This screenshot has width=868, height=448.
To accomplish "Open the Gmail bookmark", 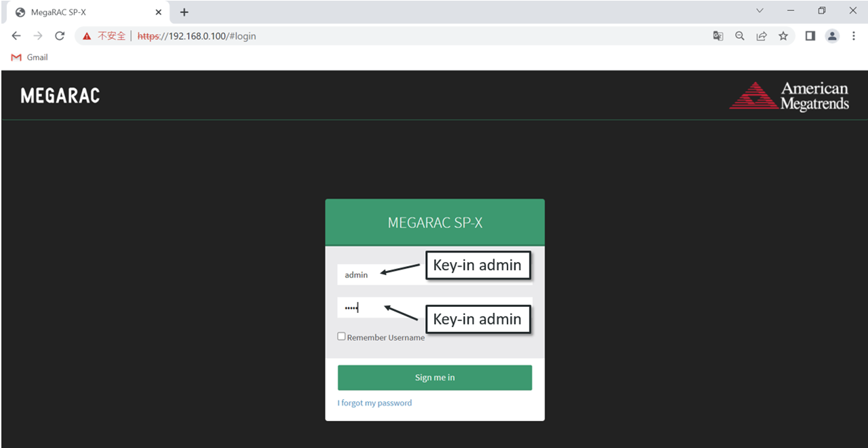I will [30, 58].
